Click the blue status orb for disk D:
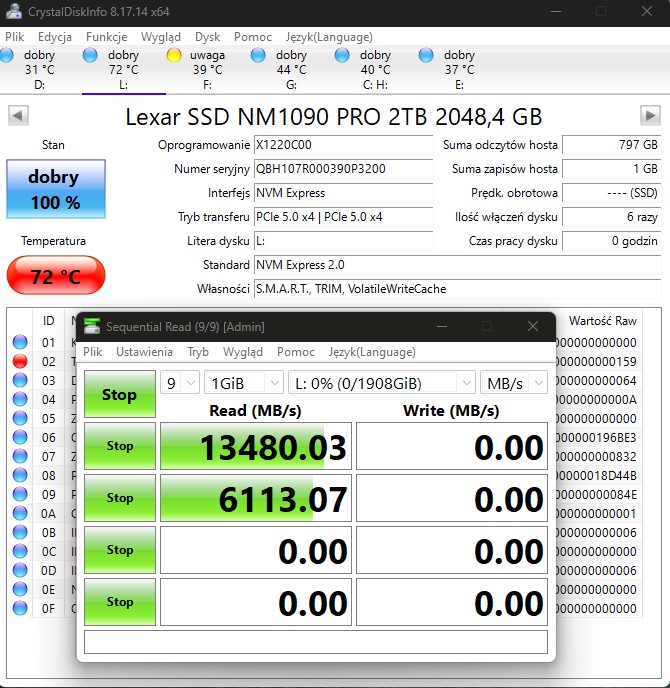This screenshot has width=670, height=688. pyautogui.click(x=7, y=56)
